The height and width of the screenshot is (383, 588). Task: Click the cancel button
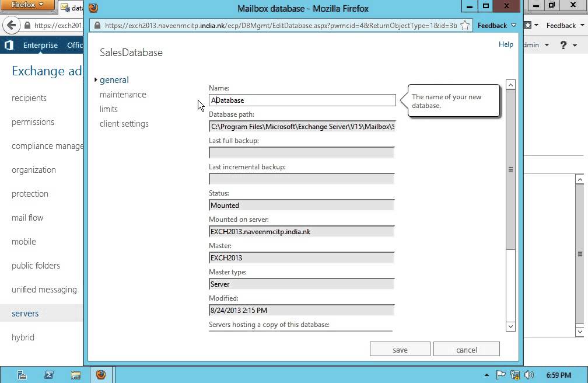coord(467,349)
